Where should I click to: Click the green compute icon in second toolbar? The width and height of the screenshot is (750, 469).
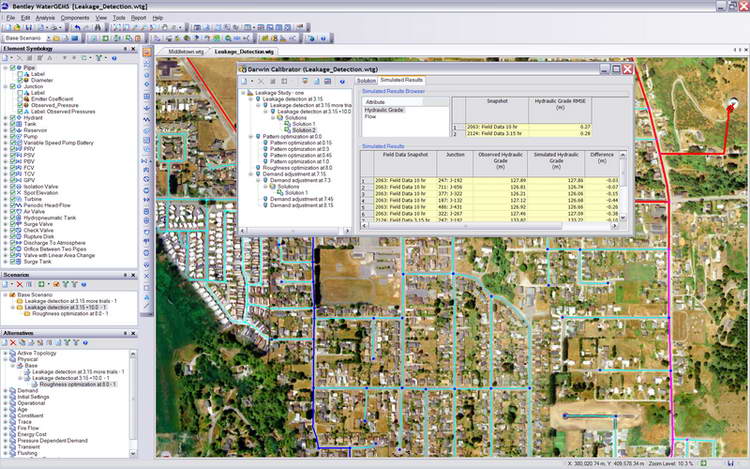click(105, 38)
